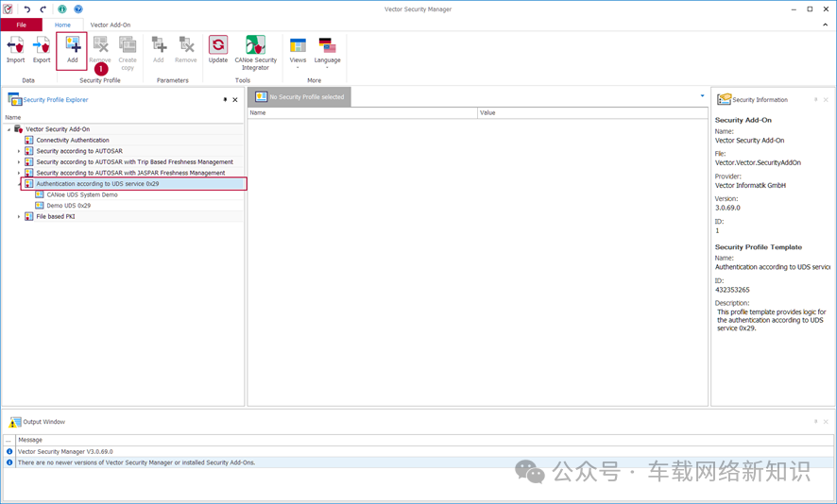Viewport: 837px width, 504px height.
Task: Click the Value column header
Action: [x=592, y=112]
